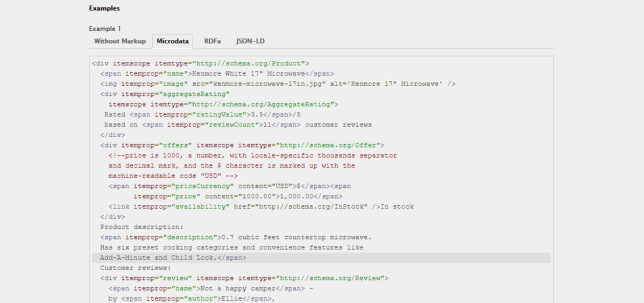Click the schema.org/Review URL string
This screenshot has height=303, width=644.
(330, 278)
